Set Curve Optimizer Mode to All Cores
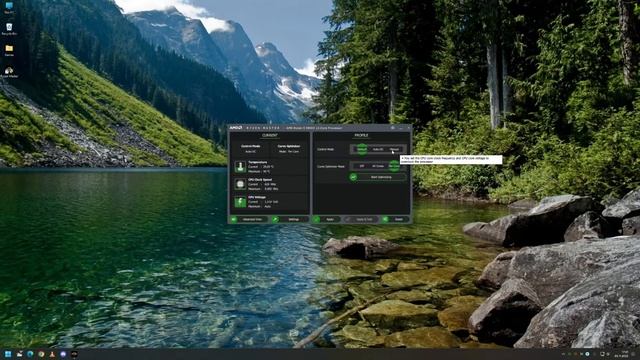The height and width of the screenshot is (360, 640). pos(378,166)
